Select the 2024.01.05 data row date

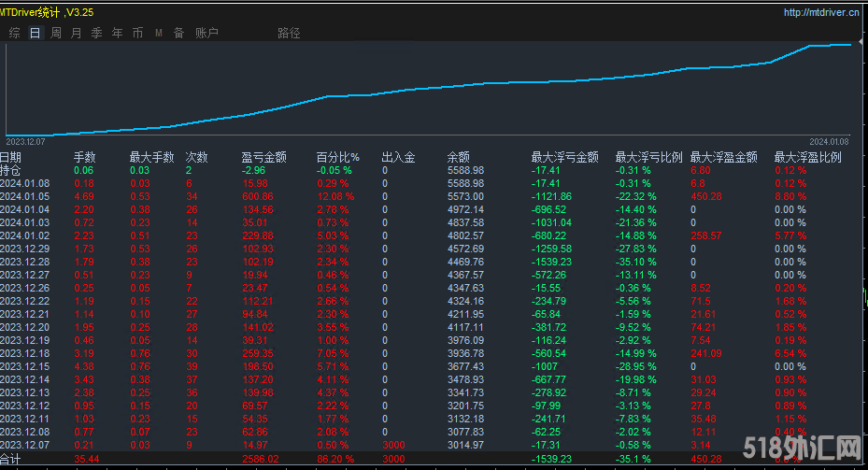pyautogui.click(x=24, y=197)
